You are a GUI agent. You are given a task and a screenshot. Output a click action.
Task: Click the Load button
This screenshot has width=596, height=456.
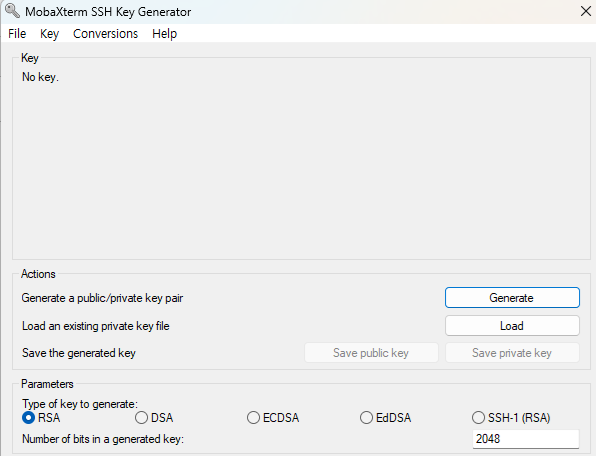512,326
